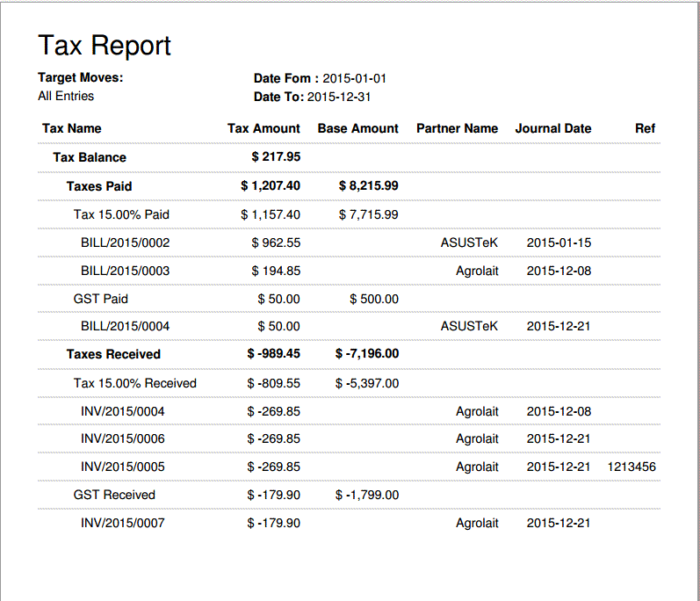Select the Tax 15.00% Paid row
This screenshot has height=601, width=700.
point(121,214)
